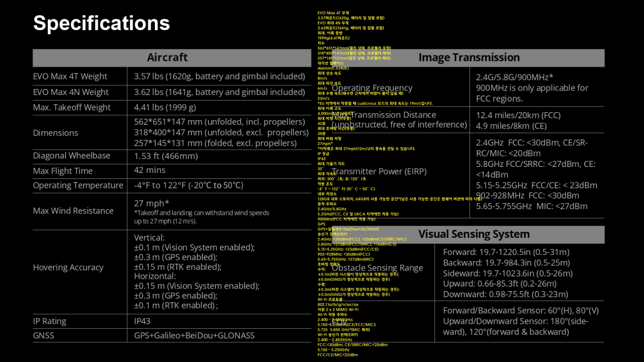Select the "Horizontal:" heading in Hovering Accuracy

click(155, 276)
